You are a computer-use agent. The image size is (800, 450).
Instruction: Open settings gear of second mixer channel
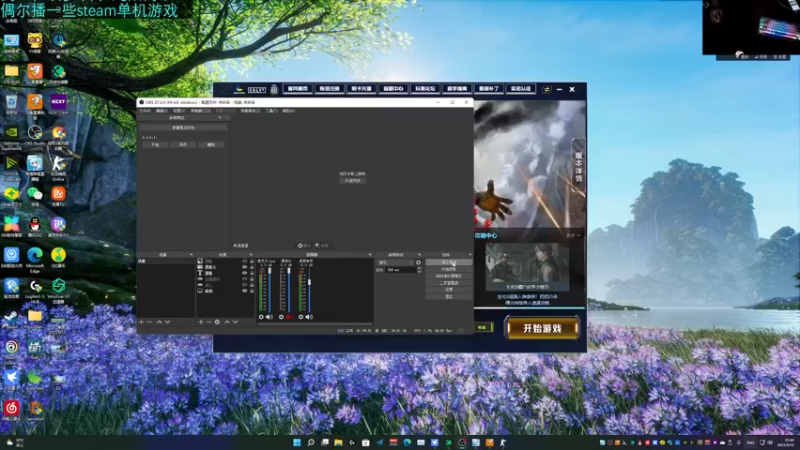pos(281,317)
